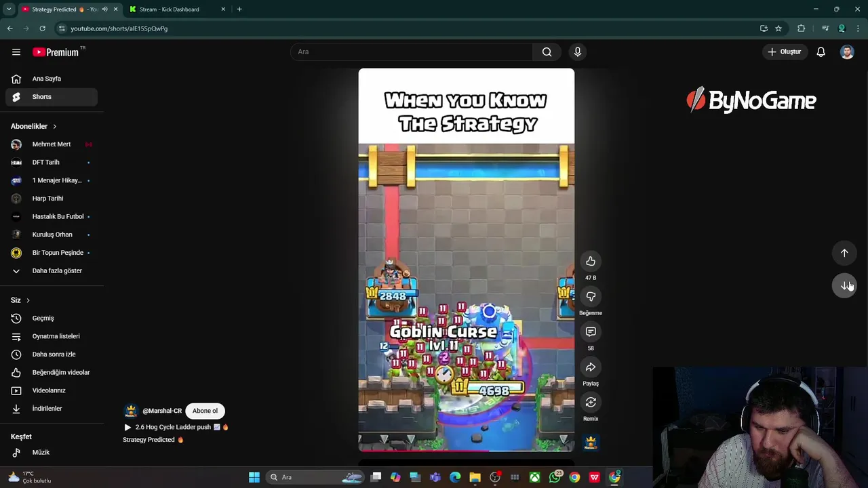Expand Daha fazla göster
868x488 pixels.
coord(52,271)
